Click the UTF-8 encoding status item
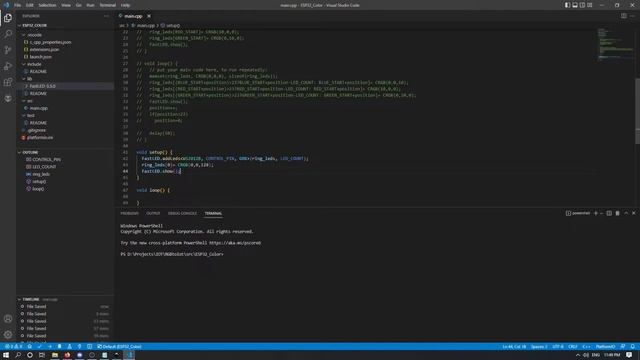The height and width of the screenshot is (360, 640). click(x=558, y=347)
